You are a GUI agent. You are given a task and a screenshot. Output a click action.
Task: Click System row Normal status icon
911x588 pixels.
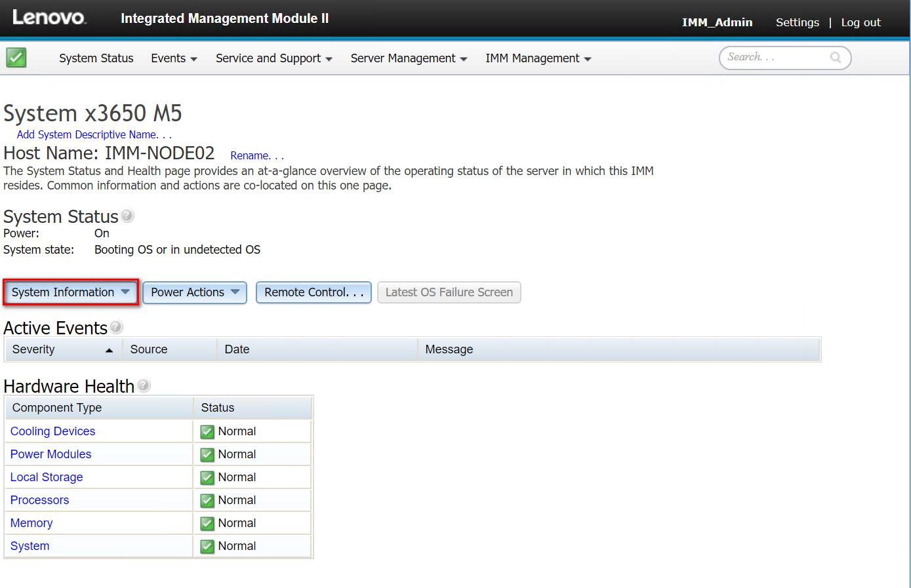pyautogui.click(x=207, y=547)
